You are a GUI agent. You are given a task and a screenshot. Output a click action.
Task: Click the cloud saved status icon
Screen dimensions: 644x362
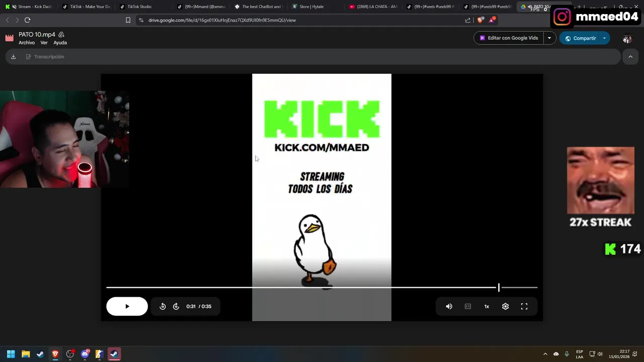61,35
